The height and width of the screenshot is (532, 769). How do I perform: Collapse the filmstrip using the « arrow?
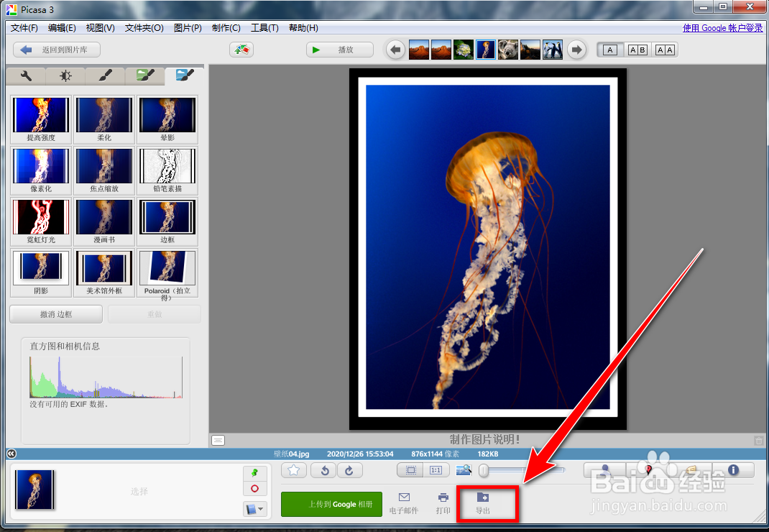click(11, 454)
